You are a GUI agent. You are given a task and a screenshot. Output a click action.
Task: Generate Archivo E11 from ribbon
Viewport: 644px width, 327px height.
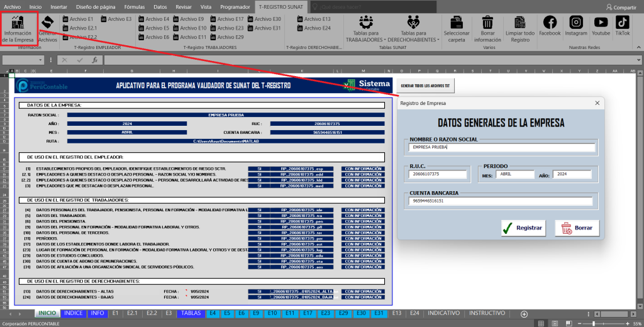pos(190,37)
